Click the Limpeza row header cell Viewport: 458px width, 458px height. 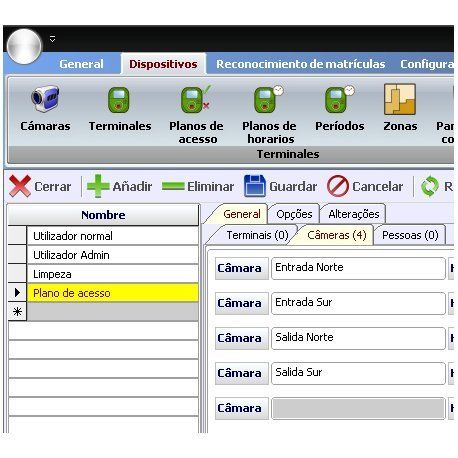[x=17, y=274]
